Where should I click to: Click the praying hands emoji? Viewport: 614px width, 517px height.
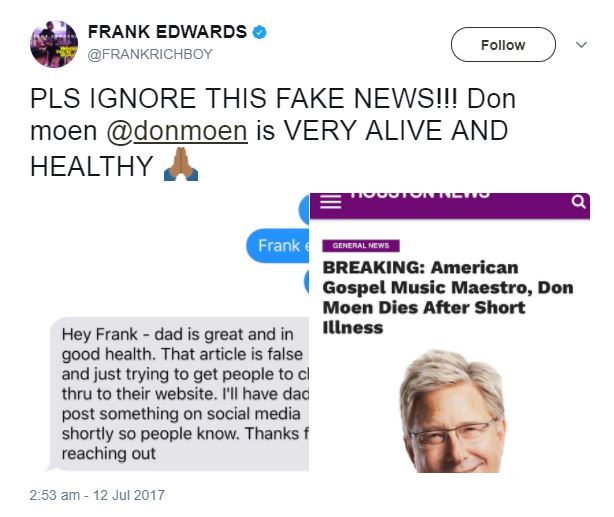click(x=181, y=166)
